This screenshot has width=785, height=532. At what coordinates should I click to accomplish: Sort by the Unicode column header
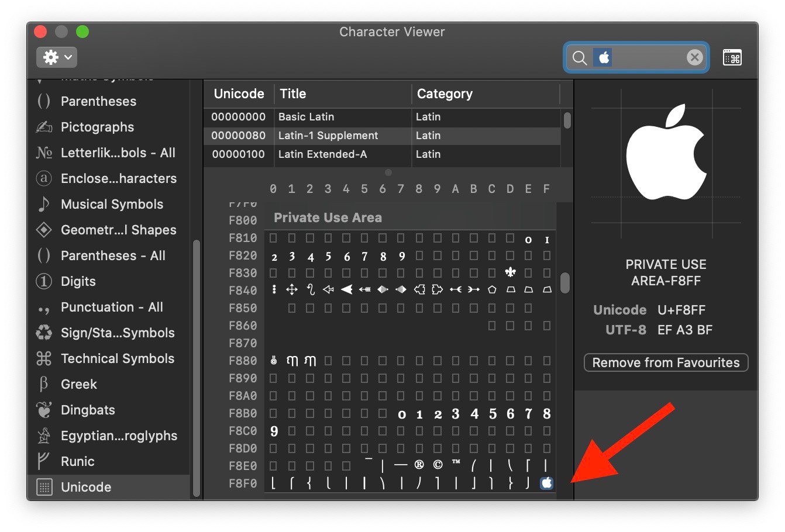tap(239, 94)
